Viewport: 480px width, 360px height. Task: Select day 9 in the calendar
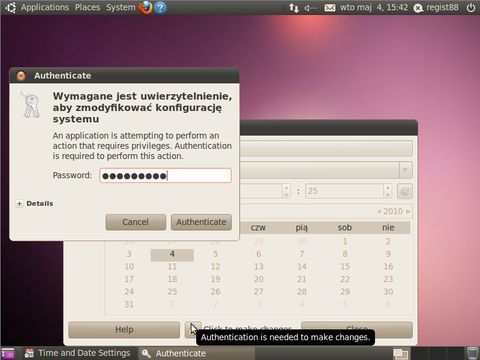[388, 254]
